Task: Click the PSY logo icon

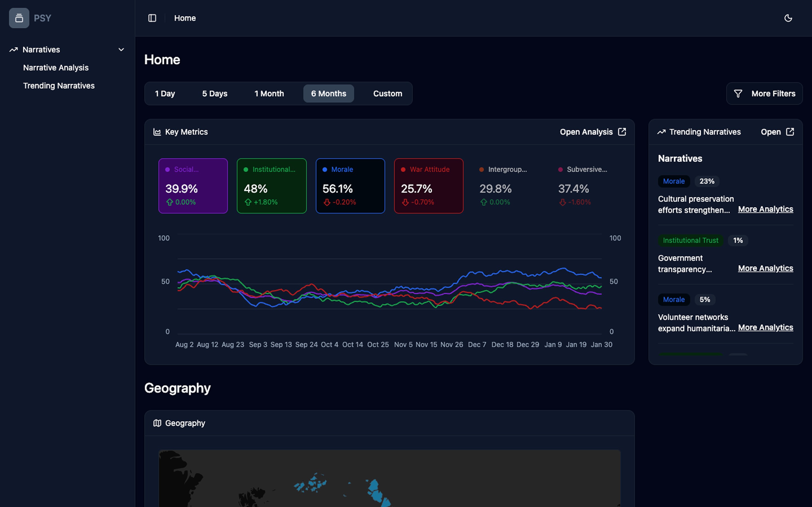Action: [19, 18]
